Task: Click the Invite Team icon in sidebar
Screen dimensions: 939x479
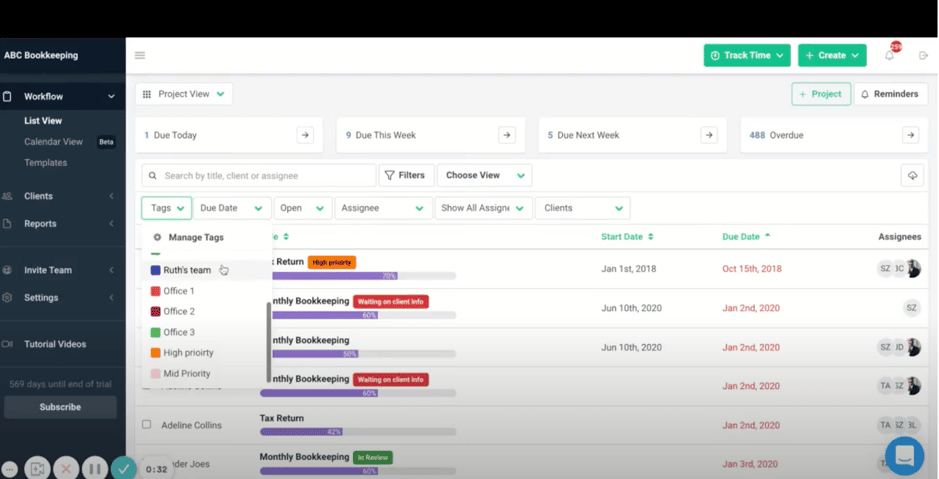Action: pos(7,270)
